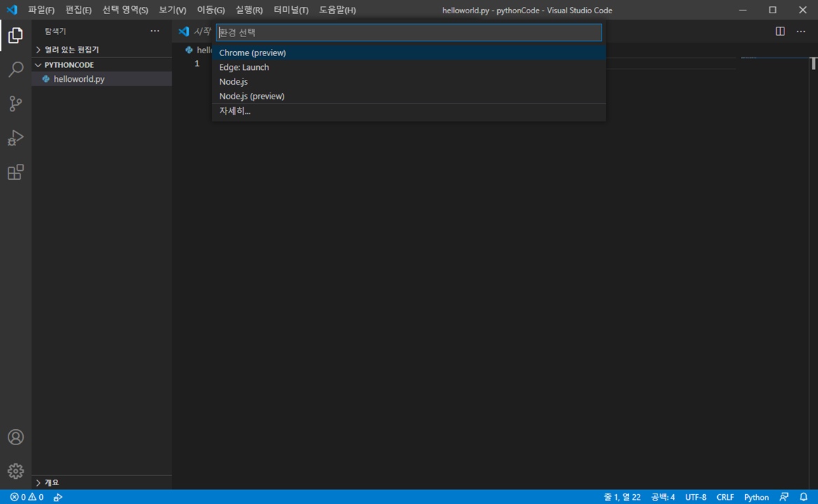Open the 터미널(T) menu
This screenshot has width=818, height=504.
(291, 10)
